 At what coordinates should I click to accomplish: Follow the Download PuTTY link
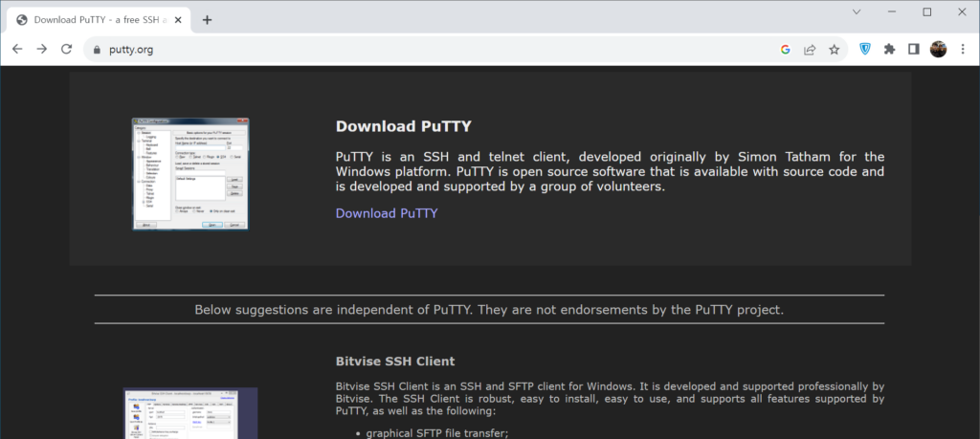click(x=387, y=213)
